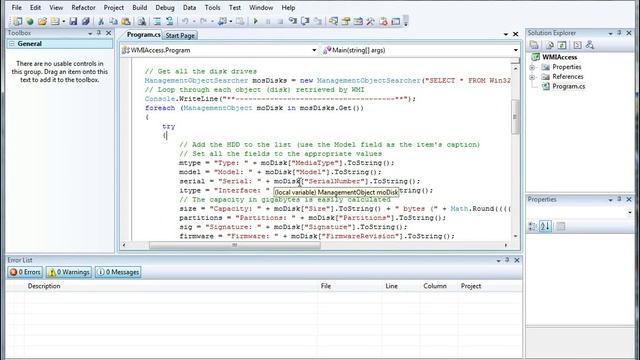Click View Code icon in Solution Explorer
Screen dimensions: 640x360
(577, 45)
